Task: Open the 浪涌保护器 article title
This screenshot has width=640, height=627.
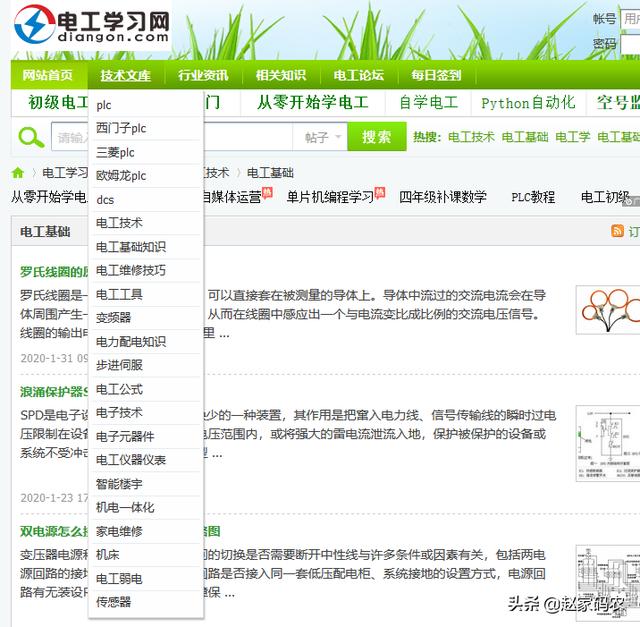Action: pyautogui.click(x=54, y=392)
